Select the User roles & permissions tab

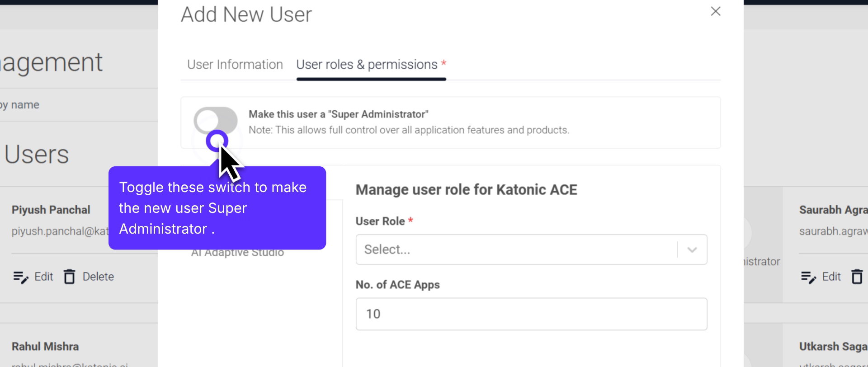point(367,65)
